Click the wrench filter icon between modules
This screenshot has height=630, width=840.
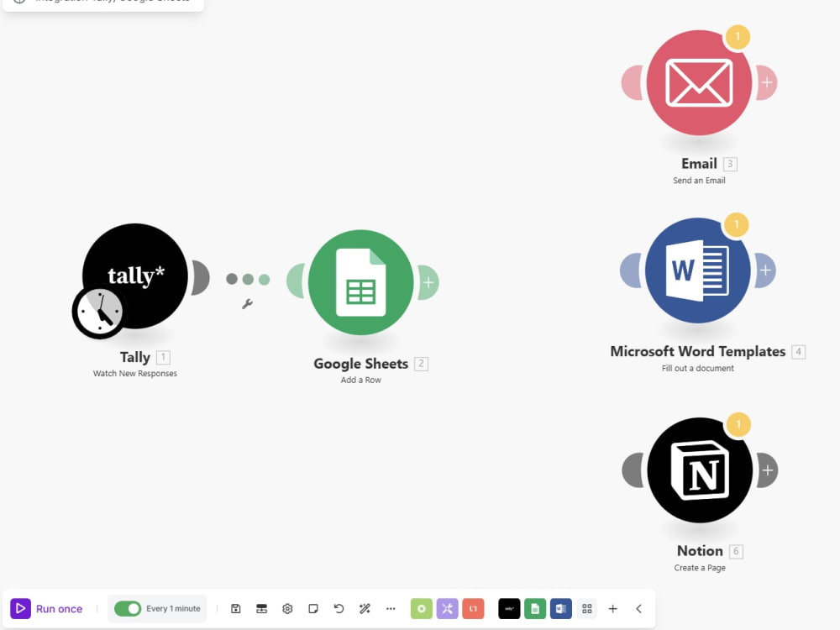[247, 304]
